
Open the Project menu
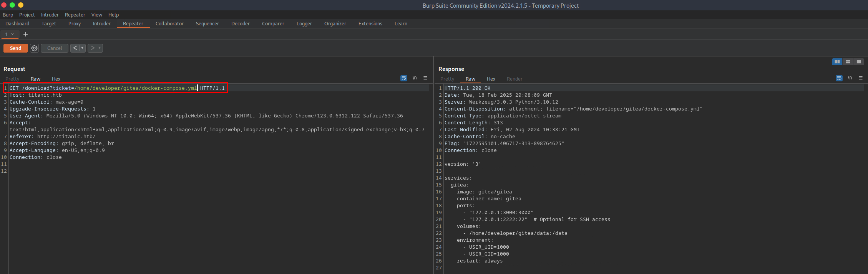(27, 15)
